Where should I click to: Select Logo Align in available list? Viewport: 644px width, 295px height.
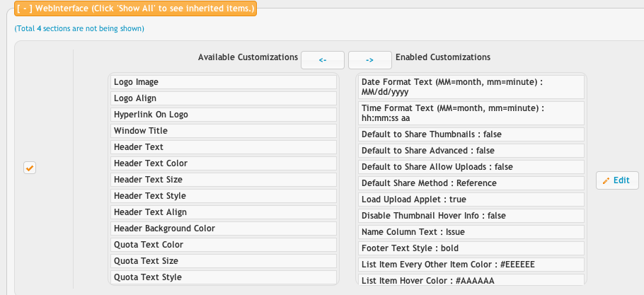pyautogui.click(x=224, y=98)
